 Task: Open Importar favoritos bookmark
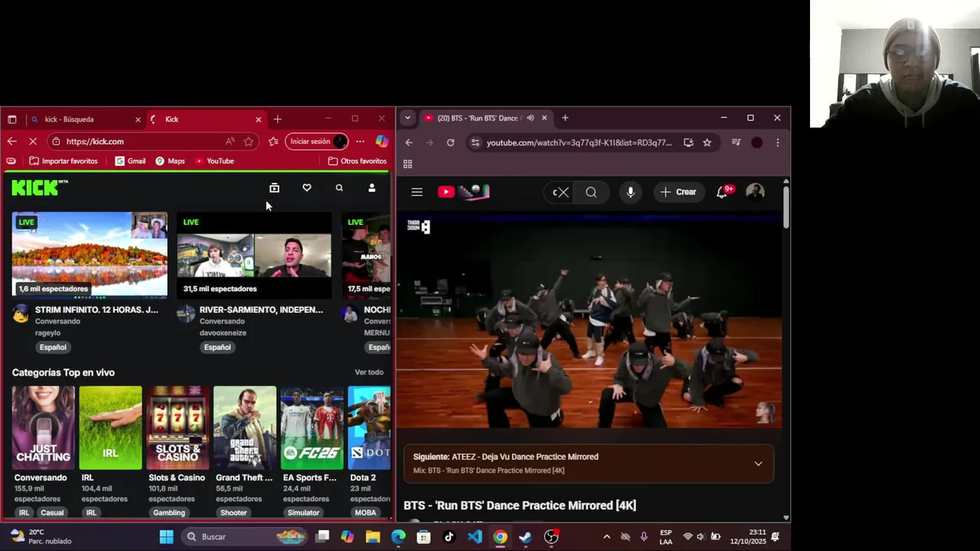(x=64, y=161)
